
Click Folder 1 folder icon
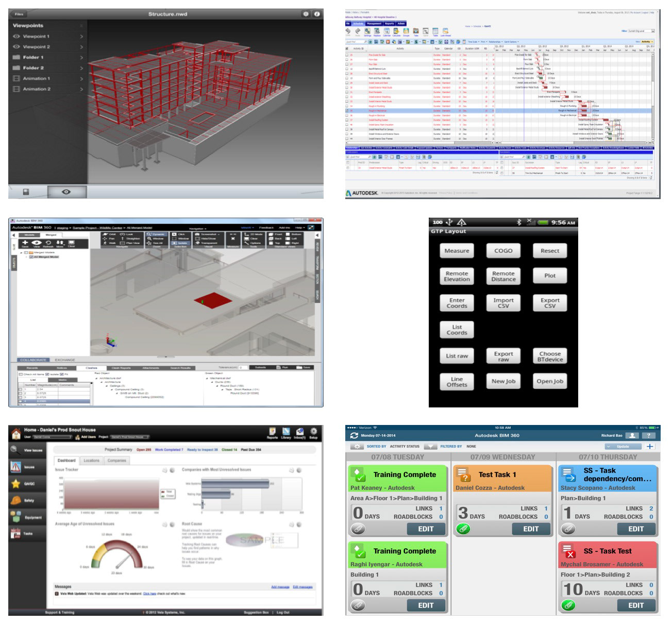[16, 57]
